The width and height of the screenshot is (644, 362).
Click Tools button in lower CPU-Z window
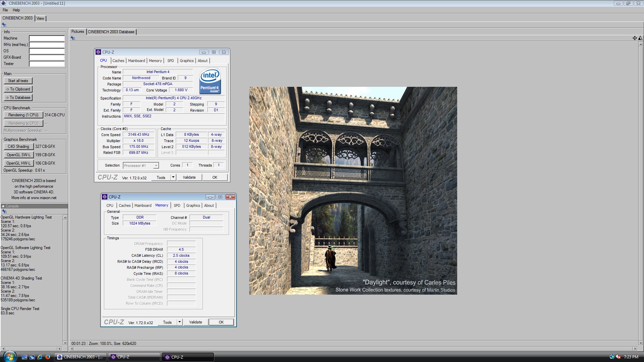[167, 322]
